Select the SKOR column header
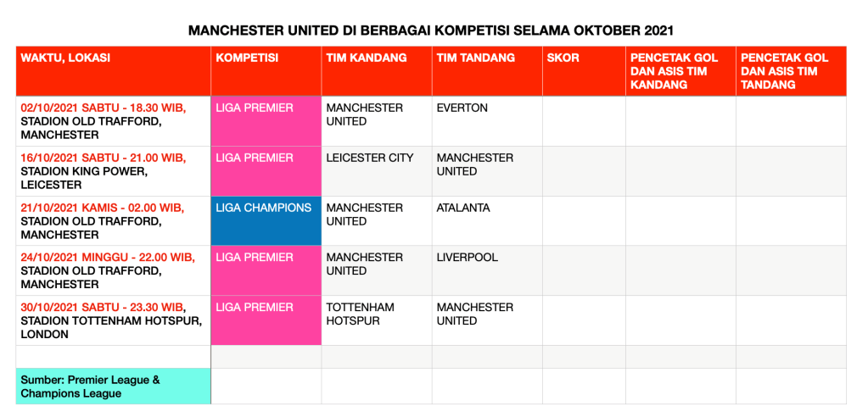 click(584, 71)
